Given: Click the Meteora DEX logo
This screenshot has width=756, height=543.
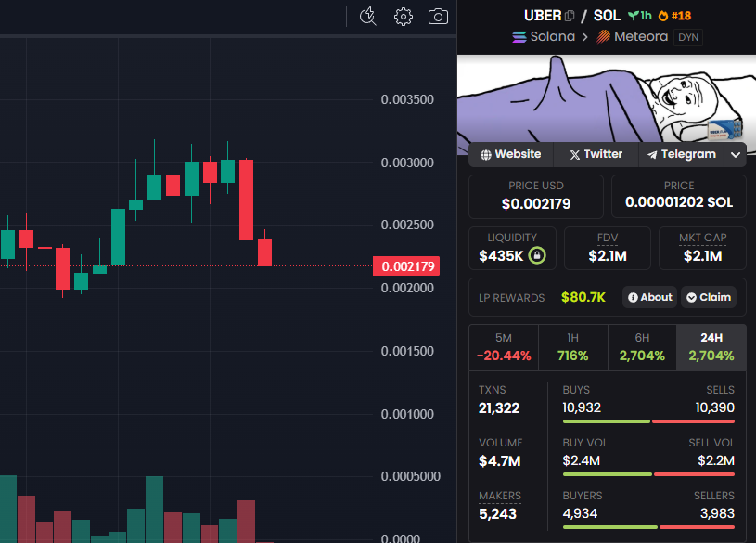Looking at the screenshot, I should click(x=603, y=37).
